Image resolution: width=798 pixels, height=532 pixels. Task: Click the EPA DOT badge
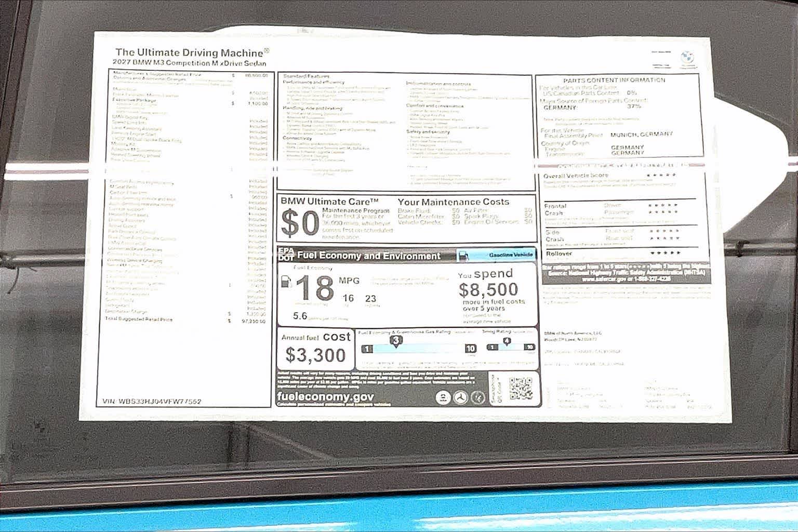coord(286,254)
